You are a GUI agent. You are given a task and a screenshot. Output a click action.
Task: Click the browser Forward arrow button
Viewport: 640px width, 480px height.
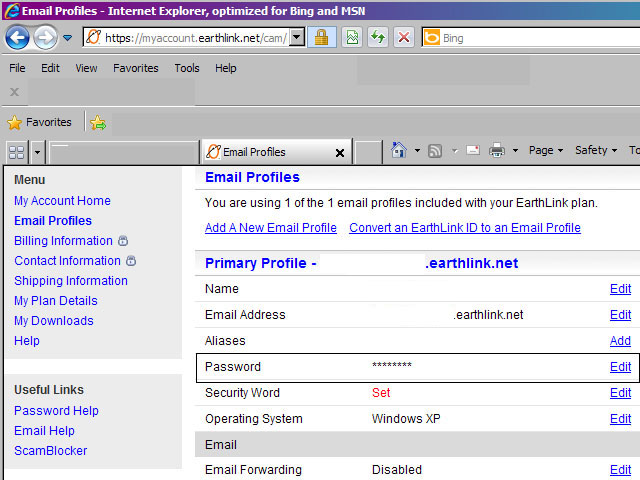45,38
